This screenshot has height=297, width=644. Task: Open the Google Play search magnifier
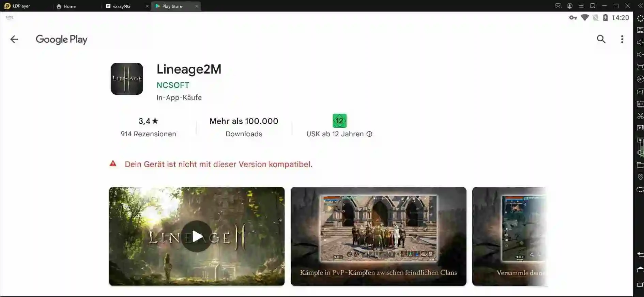click(x=601, y=40)
